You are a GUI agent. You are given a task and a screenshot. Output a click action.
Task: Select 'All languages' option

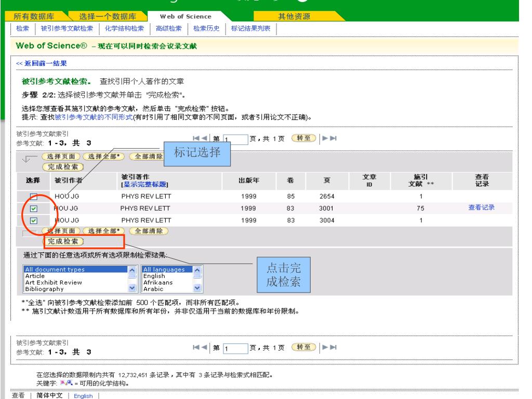tap(167, 270)
